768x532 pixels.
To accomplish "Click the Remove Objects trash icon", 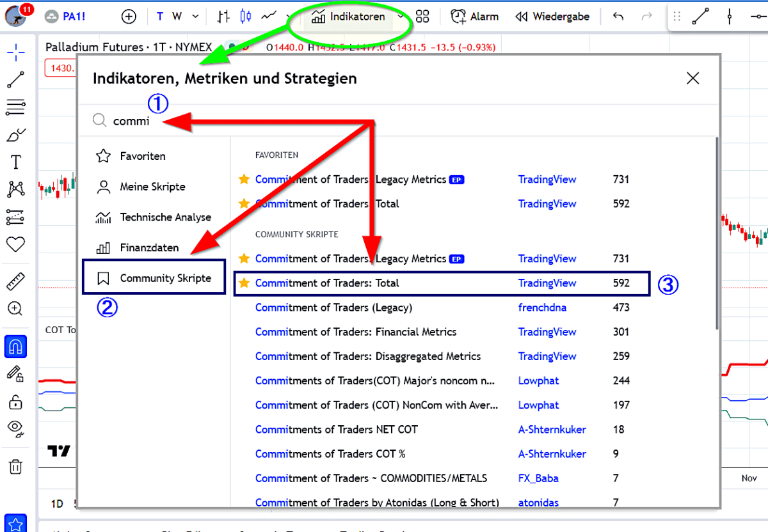I will (14, 467).
